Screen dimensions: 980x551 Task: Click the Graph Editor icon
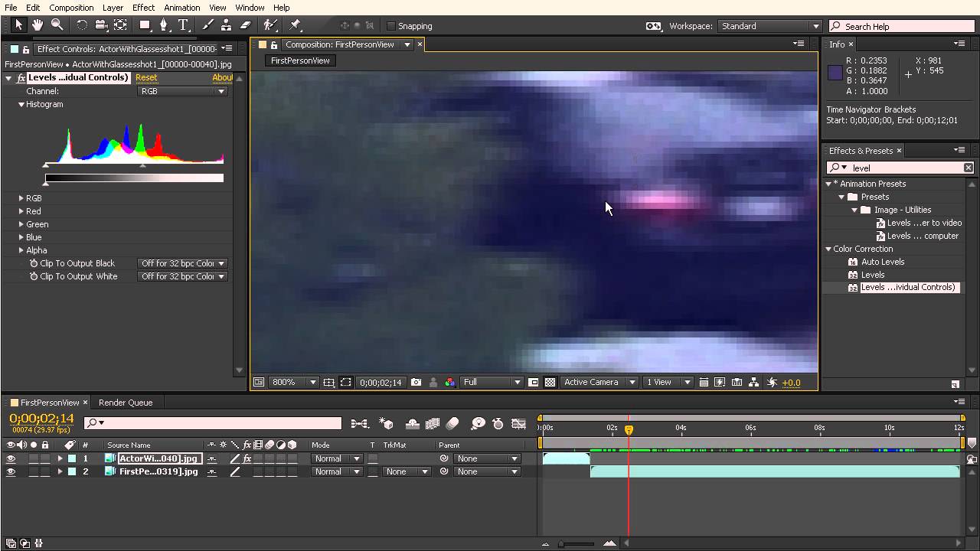(x=519, y=423)
